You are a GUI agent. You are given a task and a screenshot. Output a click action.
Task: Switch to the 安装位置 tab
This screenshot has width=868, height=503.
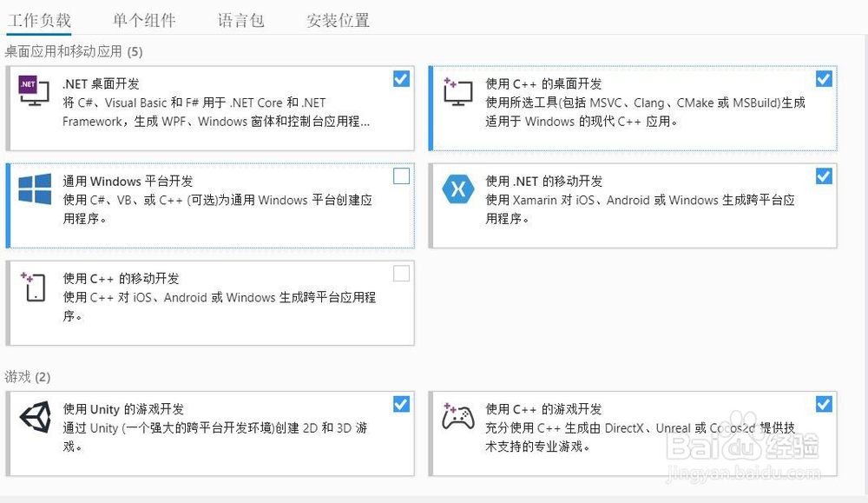338,21
